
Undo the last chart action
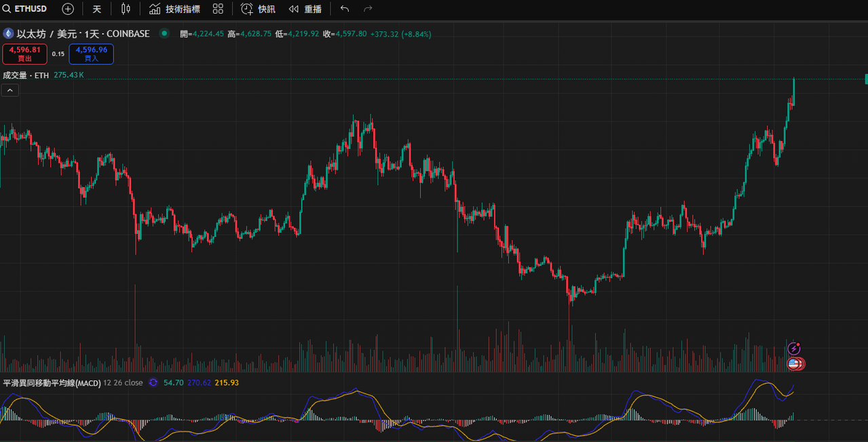tap(345, 9)
